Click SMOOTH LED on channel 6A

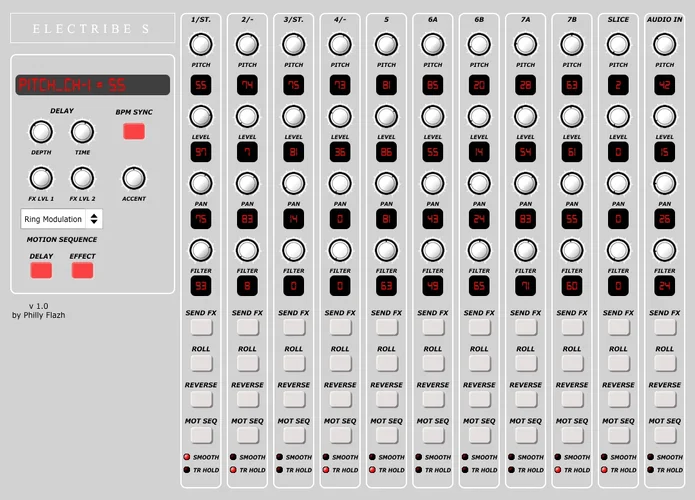click(x=418, y=457)
